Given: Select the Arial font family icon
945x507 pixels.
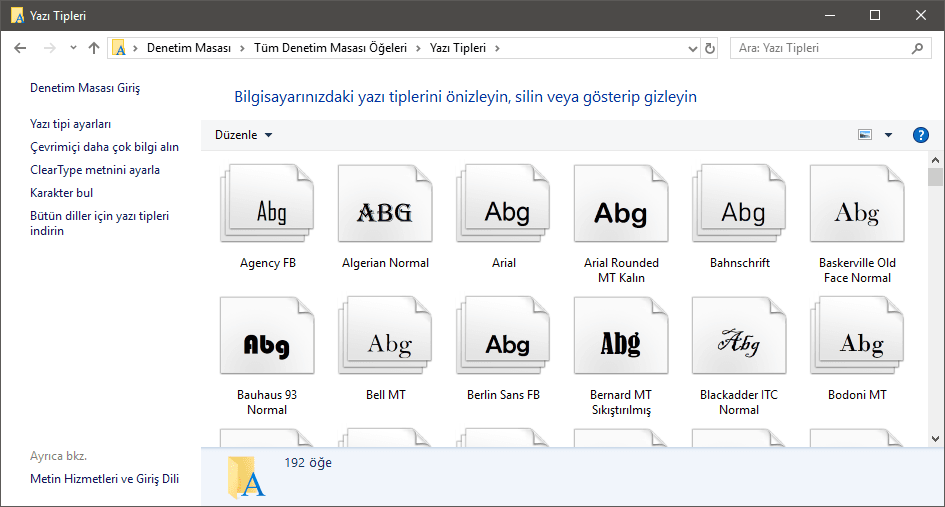Looking at the screenshot, I should pos(503,203).
